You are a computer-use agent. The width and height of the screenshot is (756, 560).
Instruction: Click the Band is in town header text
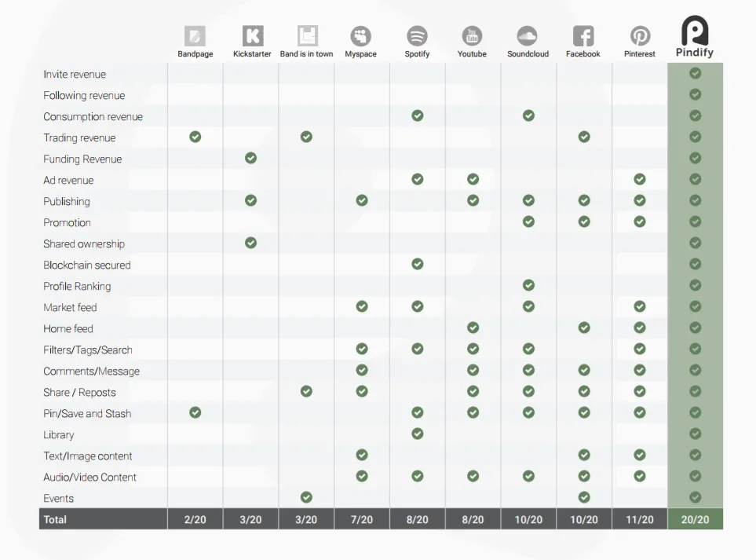[x=307, y=54]
